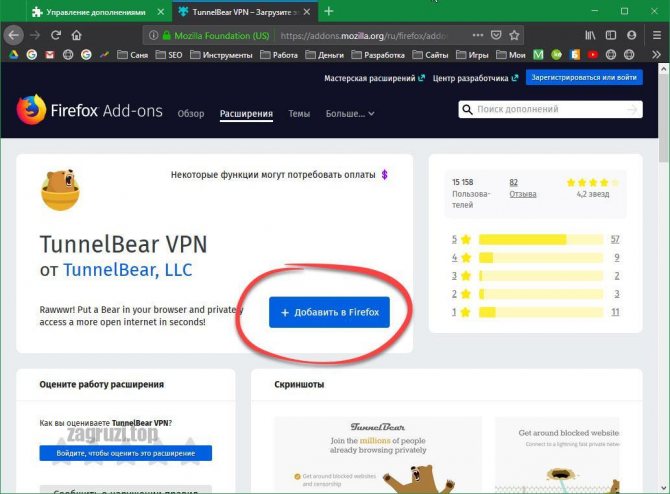Click the forward navigation arrow
Viewport: 670px width, 494px height.
click(x=35, y=35)
